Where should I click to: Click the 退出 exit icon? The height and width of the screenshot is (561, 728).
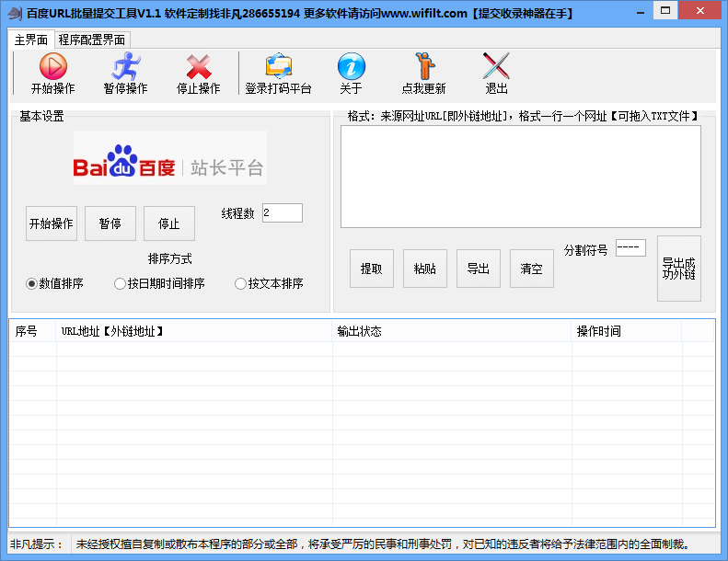point(496,66)
